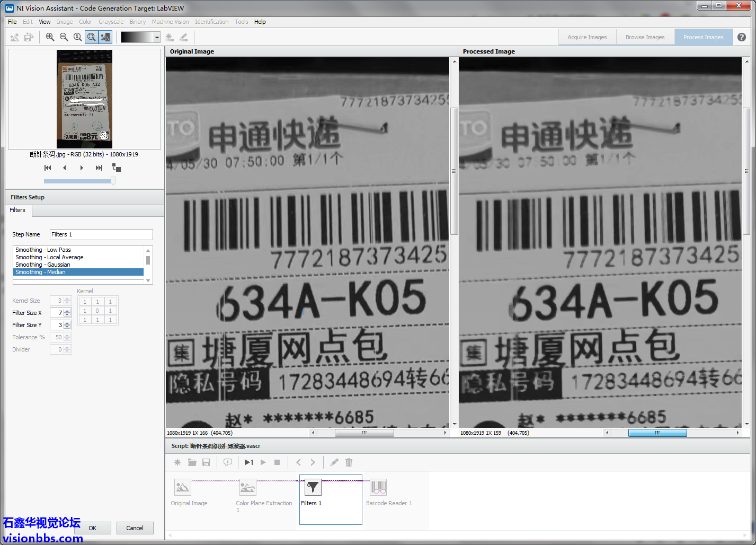Click the Zoom Out magnifier icon
Screen dimensions: 756x545
[64, 37]
